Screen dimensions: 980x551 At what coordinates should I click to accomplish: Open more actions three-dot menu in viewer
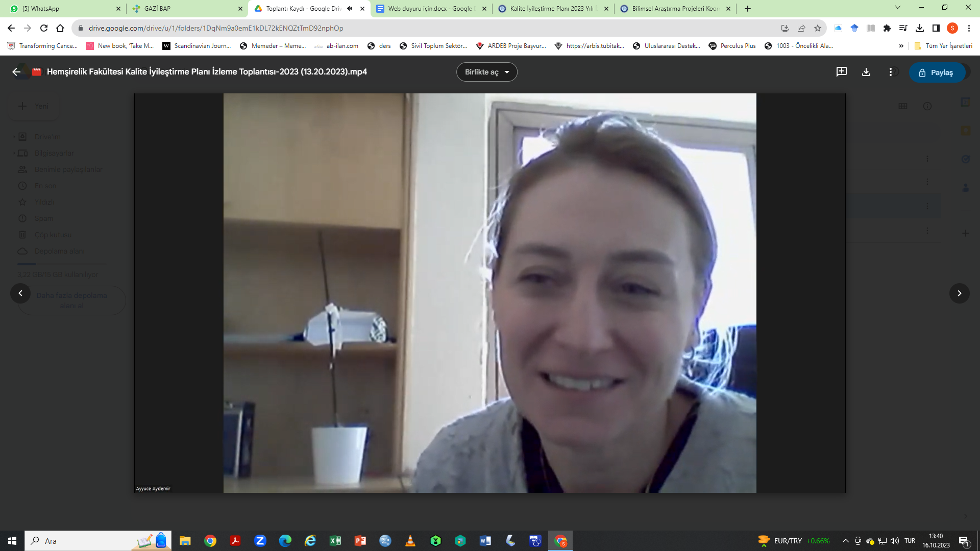click(x=891, y=72)
